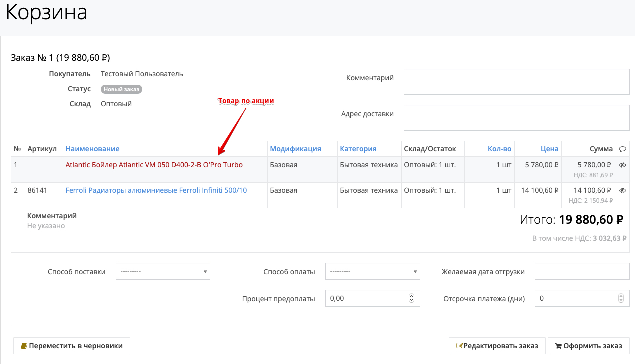Open the 'Способ поставки' dropdown
Viewport: 635px width, 364px height.
pos(163,271)
